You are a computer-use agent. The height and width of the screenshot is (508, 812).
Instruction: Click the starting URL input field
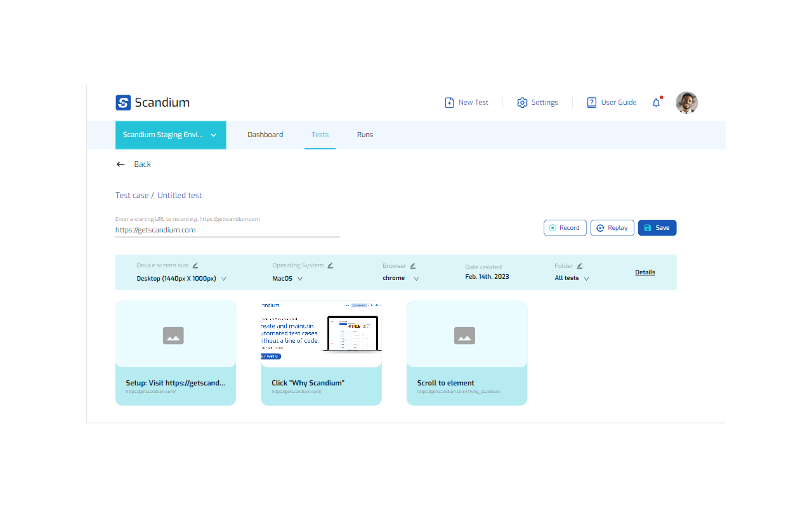click(227, 230)
